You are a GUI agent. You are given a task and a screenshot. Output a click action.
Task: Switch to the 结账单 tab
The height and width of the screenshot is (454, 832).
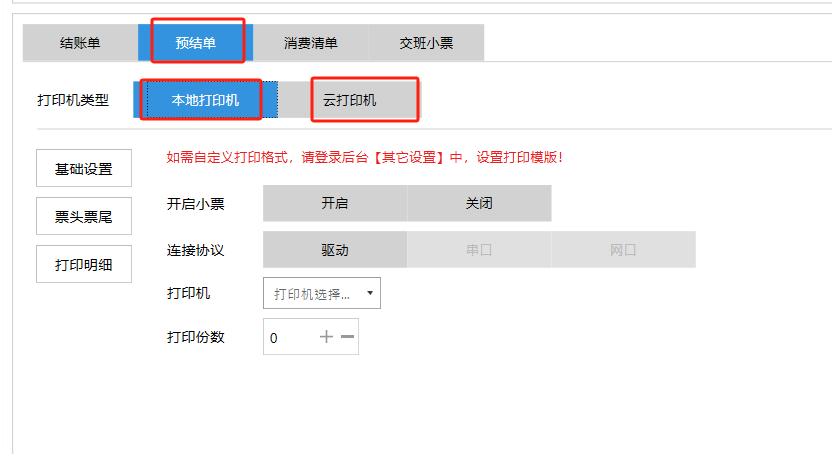pyautogui.click(x=80, y=43)
